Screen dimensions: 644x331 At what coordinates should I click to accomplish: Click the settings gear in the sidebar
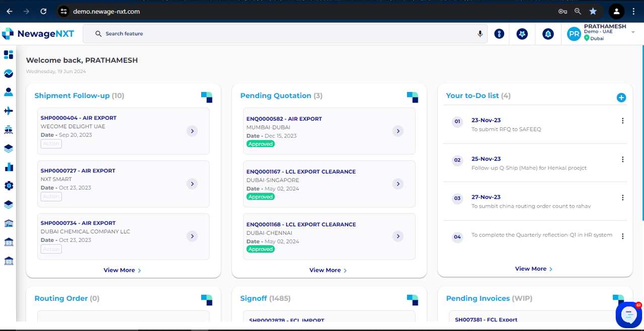coord(8,185)
